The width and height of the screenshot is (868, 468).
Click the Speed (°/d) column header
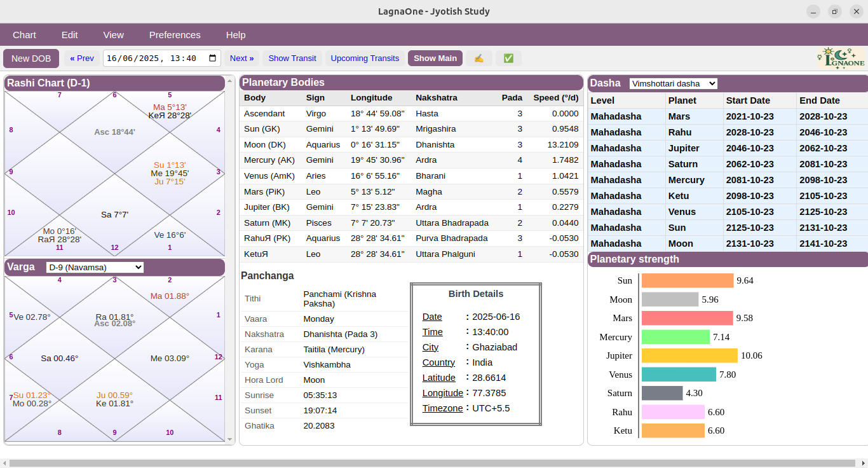point(556,98)
